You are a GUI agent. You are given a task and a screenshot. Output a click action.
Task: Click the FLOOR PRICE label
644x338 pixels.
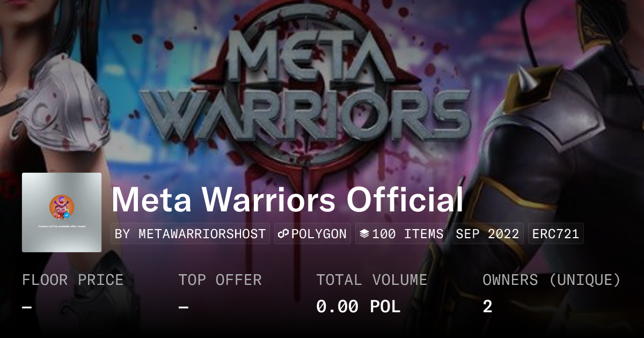(x=72, y=280)
